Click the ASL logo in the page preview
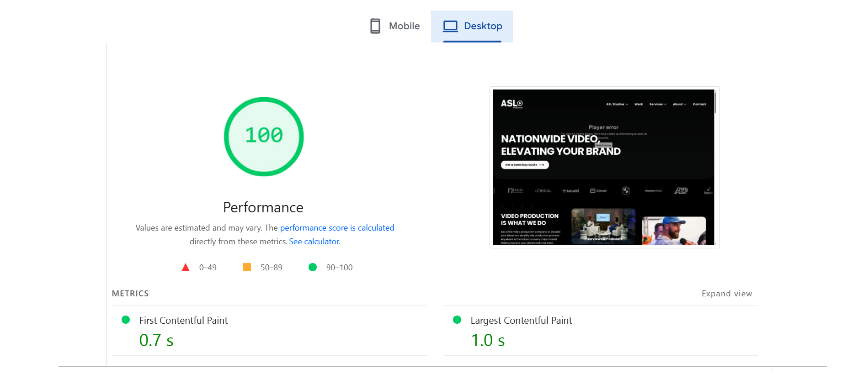The width and height of the screenshot is (868, 379). pyautogui.click(x=511, y=104)
